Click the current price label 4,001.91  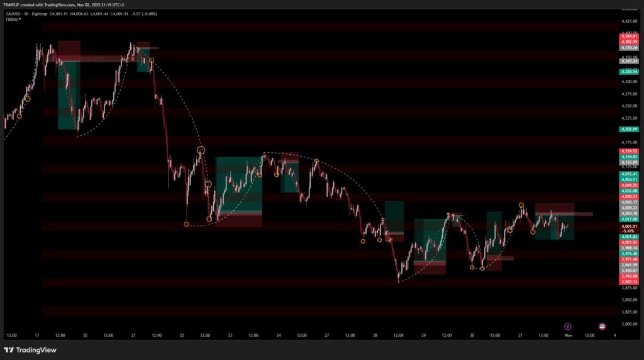pos(628,227)
